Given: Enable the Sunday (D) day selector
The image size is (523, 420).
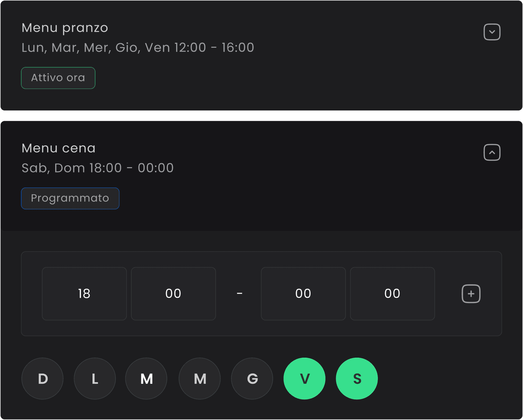Looking at the screenshot, I should [42, 378].
